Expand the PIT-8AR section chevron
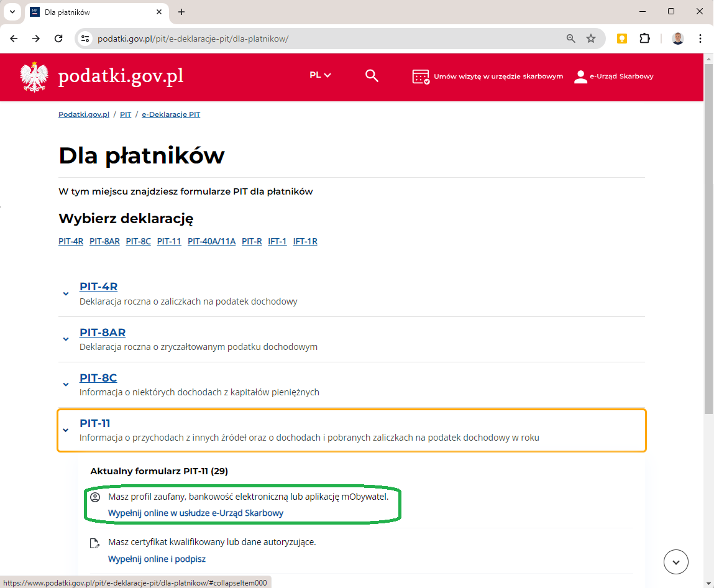 click(66, 339)
